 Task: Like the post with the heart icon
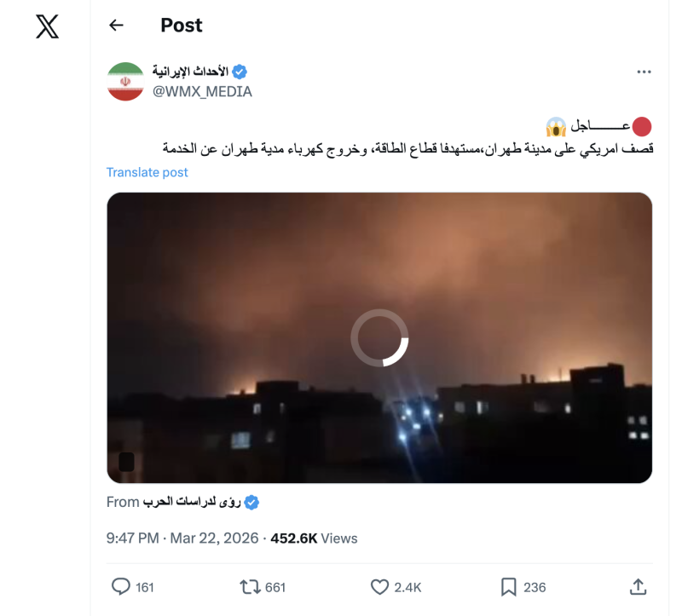[379, 587]
